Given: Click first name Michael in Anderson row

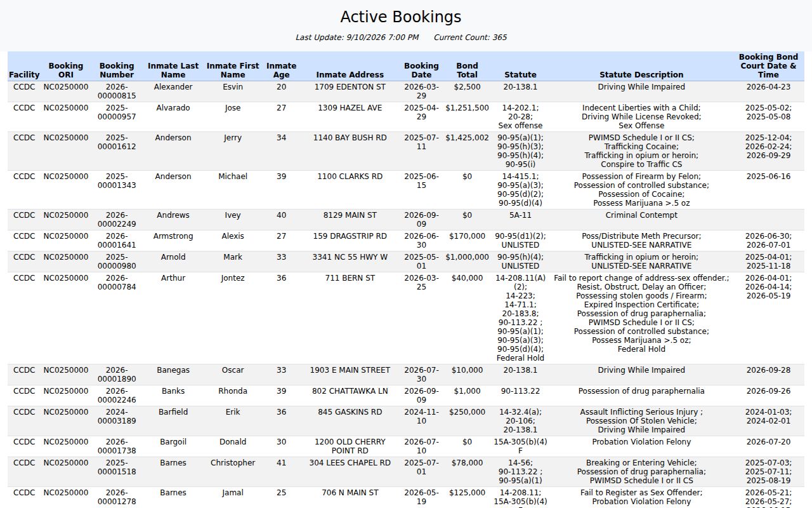Looking at the screenshot, I should [x=233, y=177].
